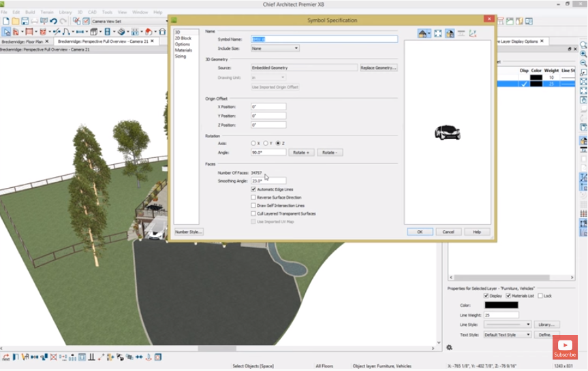Click the Save icon in the toolbar
This screenshot has width=588, height=371.
point(25,21)
